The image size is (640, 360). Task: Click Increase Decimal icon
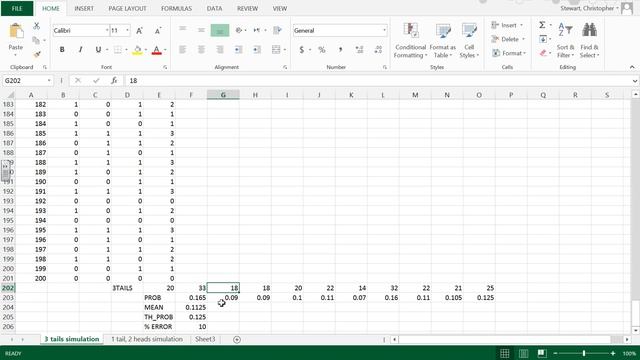click(359, 50)
